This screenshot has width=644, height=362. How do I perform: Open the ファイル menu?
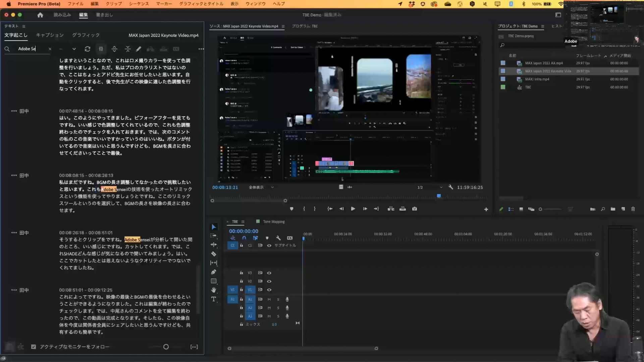[x=75, y=4]
